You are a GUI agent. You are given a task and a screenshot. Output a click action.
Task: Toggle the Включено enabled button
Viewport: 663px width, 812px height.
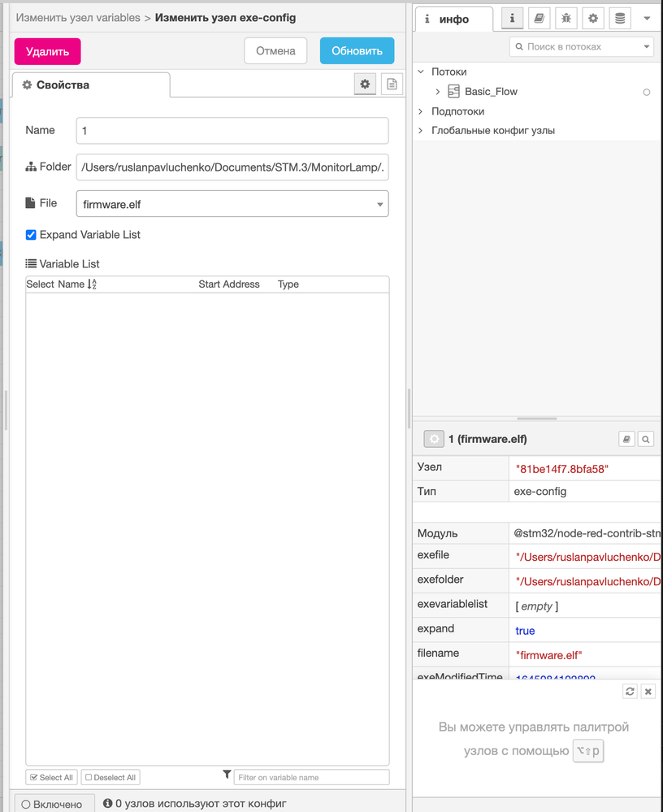[54, 804]
